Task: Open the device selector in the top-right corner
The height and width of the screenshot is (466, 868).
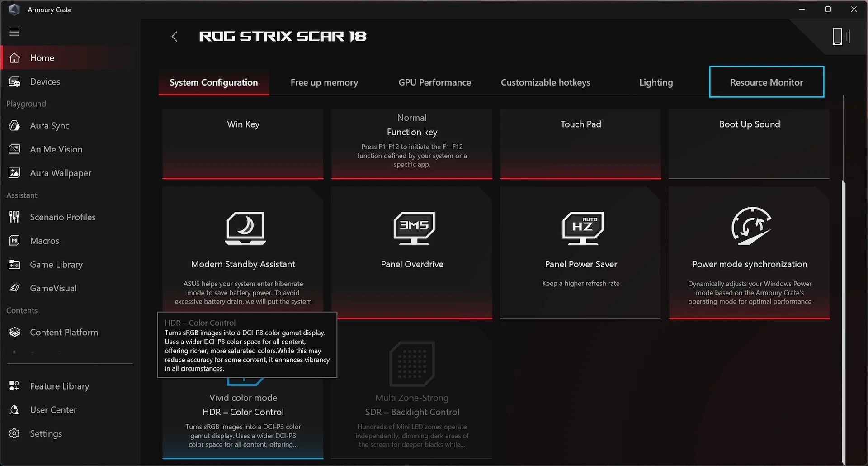Action: click(x=839, y=36)
